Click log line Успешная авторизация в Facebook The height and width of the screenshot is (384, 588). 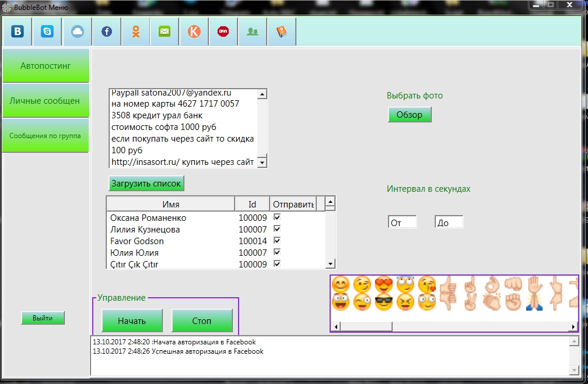click(178, 351)
